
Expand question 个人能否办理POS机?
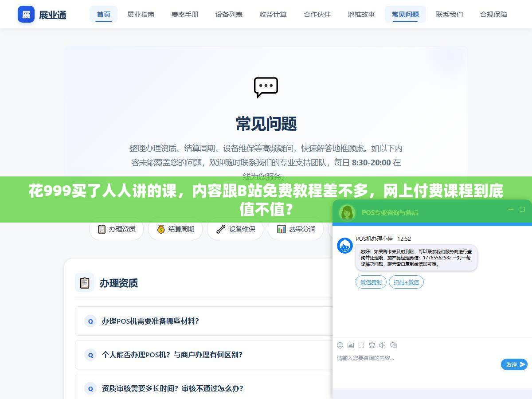tap(204, 355)
